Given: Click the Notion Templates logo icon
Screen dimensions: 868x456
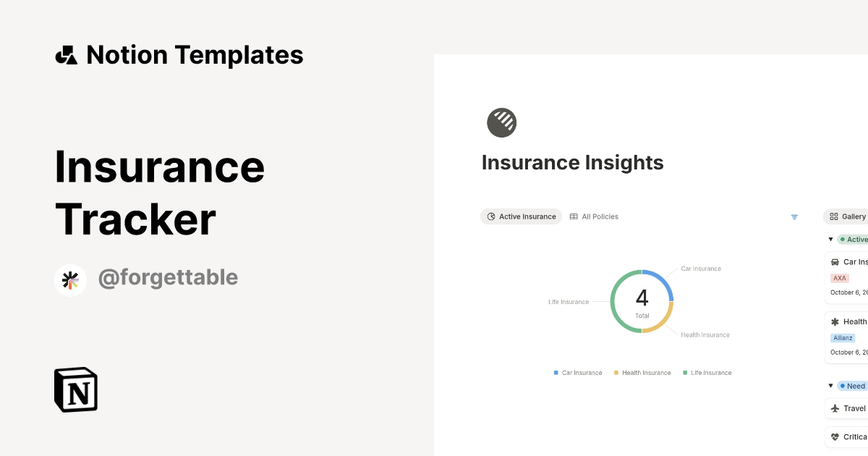Looking at the screenshot, I should pos(66,54).
